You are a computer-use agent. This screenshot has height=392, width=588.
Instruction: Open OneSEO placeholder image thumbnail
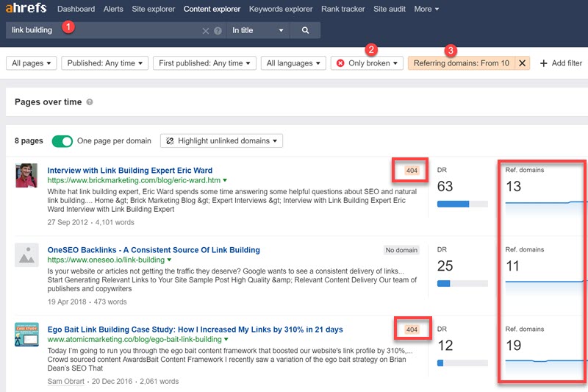tap(26, 254)
